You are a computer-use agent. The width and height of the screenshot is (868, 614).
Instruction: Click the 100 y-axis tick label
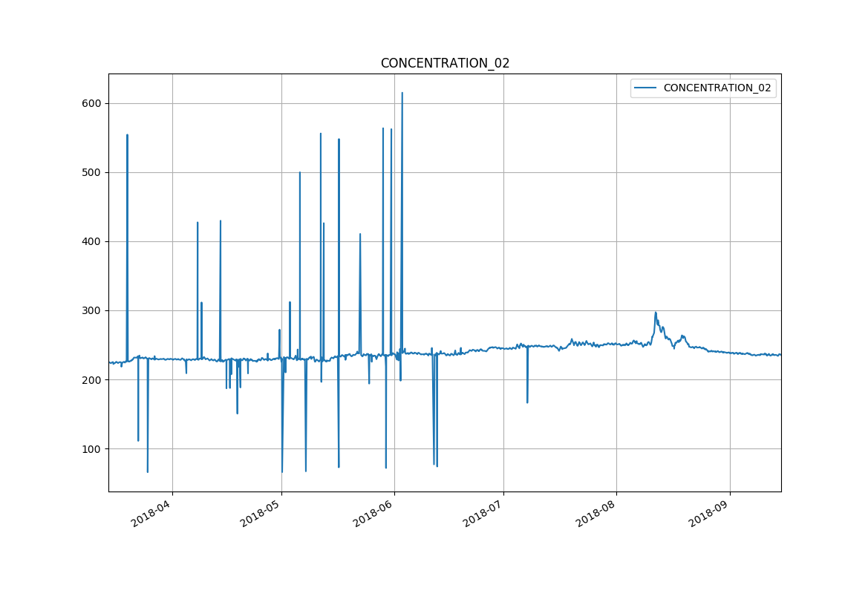[92, 448]
